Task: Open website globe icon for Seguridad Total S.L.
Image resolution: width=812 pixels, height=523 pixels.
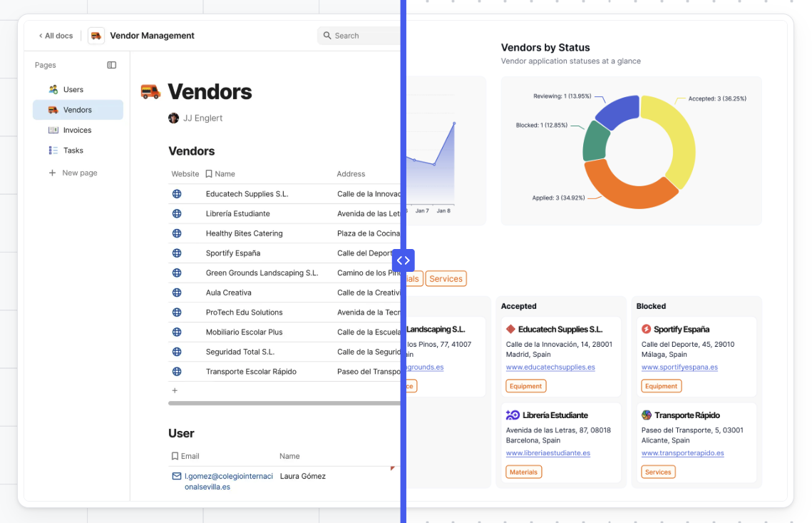Action: pyautogui.click(x=177, y=352)
